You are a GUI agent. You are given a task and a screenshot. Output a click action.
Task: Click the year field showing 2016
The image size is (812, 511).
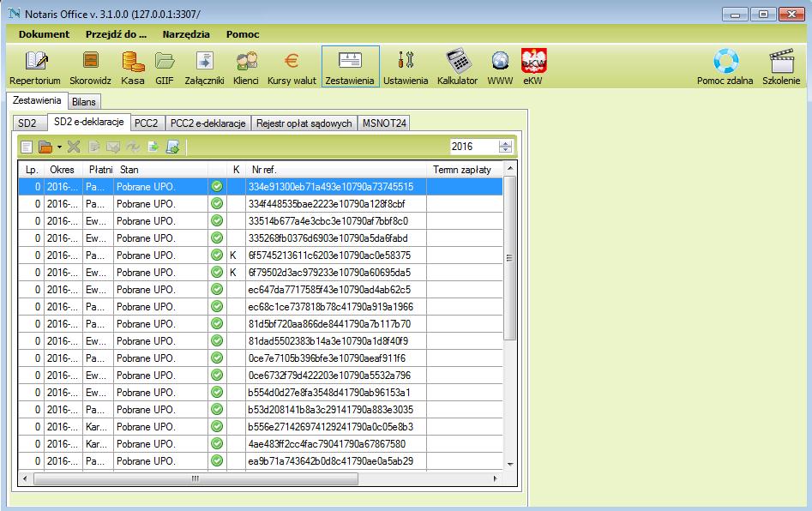pos(474,147)
